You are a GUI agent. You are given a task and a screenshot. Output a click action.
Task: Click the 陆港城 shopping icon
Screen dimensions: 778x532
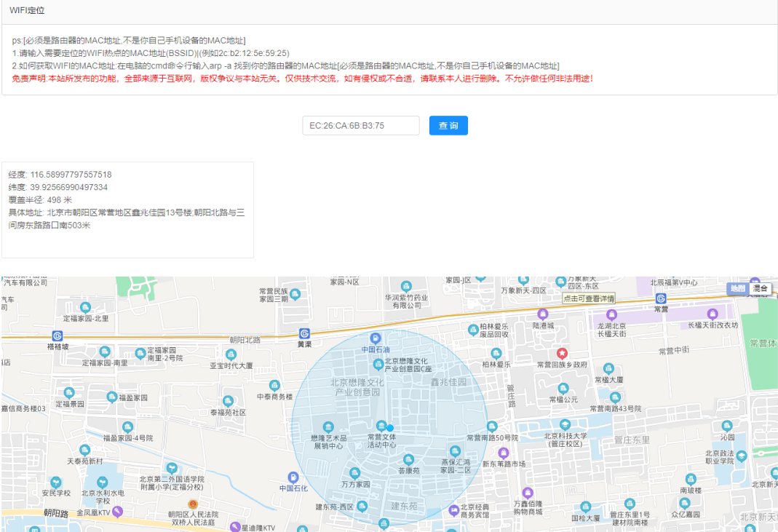click(543, 314)
